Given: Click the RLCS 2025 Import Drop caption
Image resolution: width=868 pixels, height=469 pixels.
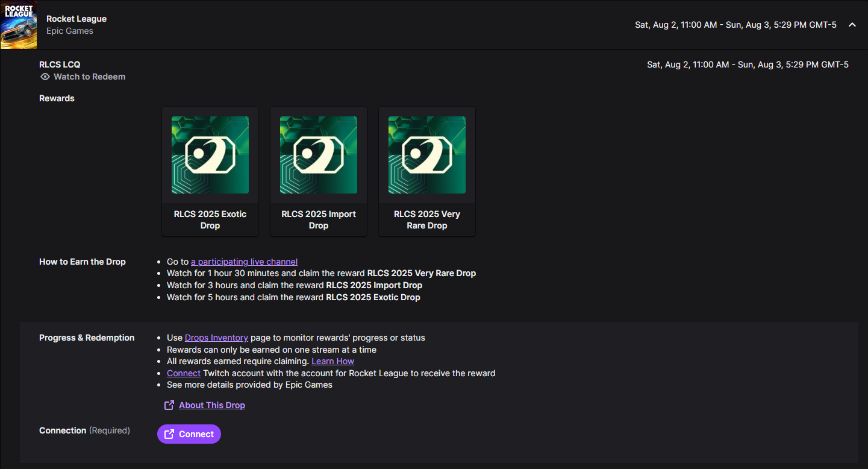Looking at the screenshot, I should pyautogui.click(x=319, y=220).
